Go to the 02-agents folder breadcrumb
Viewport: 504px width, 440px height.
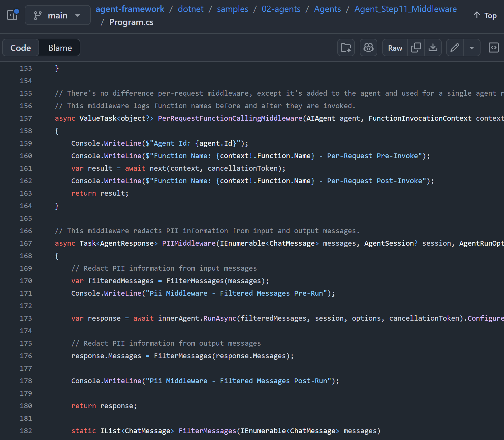click(281, 9)
